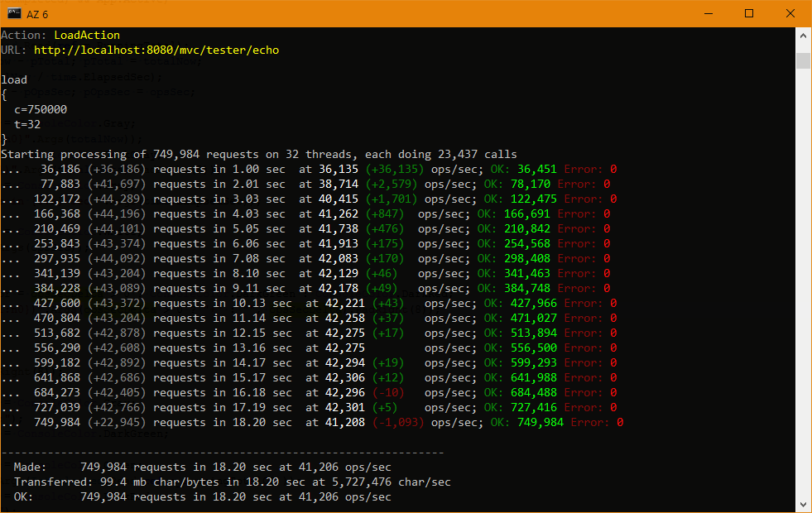Click the LoadAction text
Image resolution: width=812 pixels, height=513 pixels.
click(87, 36)
